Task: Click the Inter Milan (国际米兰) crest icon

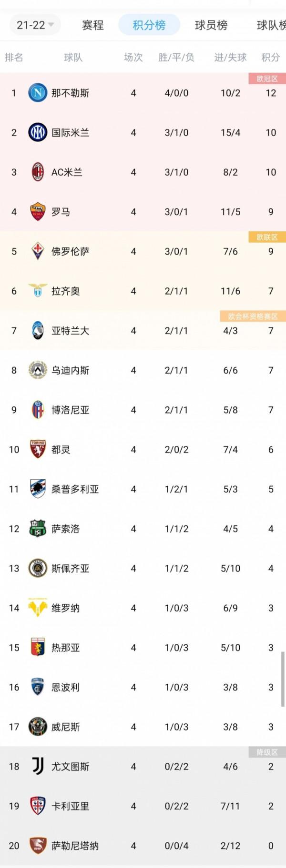Action: coord(37,133)
